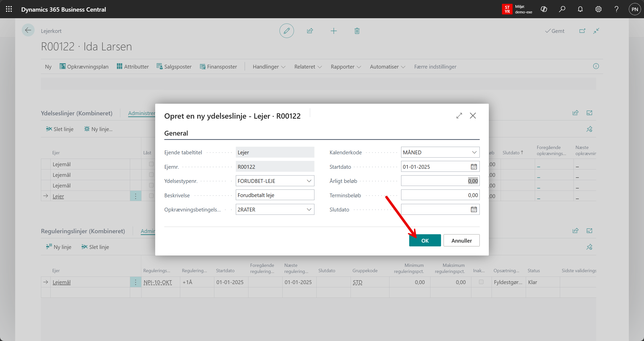Toggle Låst checkbox in first Lejemål row
Screen dimensions: 644x341
coord(151,164)
